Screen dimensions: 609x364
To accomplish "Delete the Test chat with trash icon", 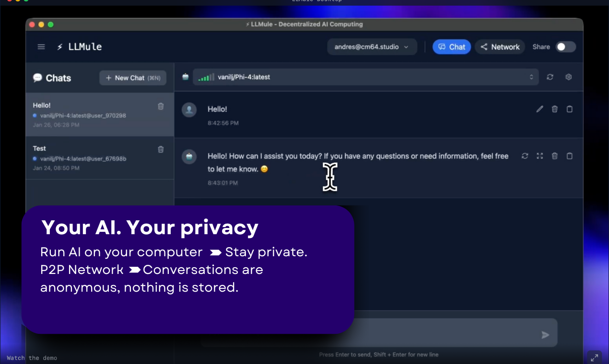I will point(161,149).
